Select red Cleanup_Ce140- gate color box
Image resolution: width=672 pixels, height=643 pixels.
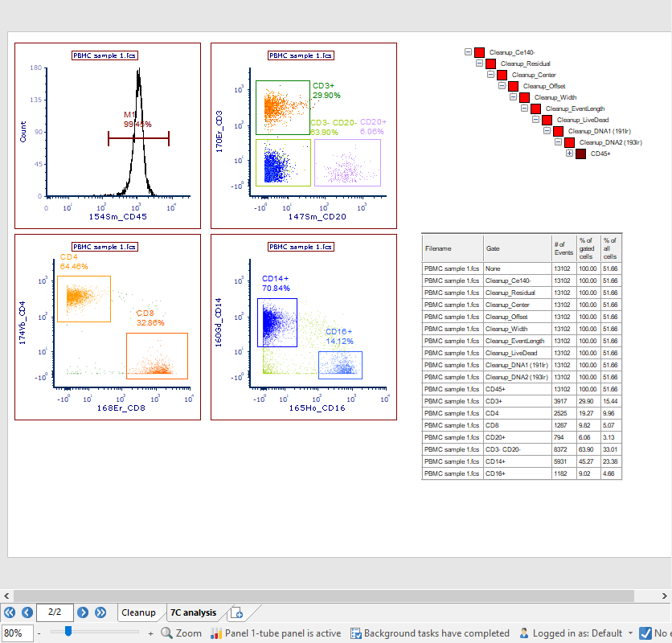[480, 52]
